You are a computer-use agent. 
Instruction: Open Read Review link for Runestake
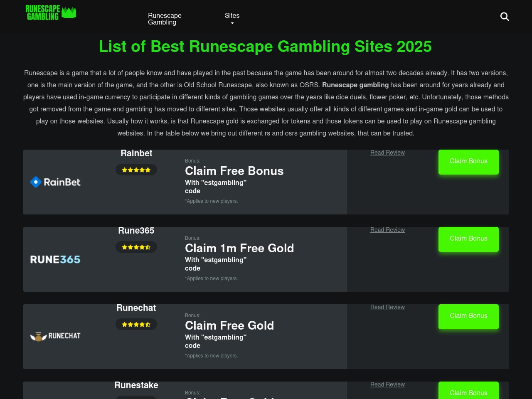[387, 384]
